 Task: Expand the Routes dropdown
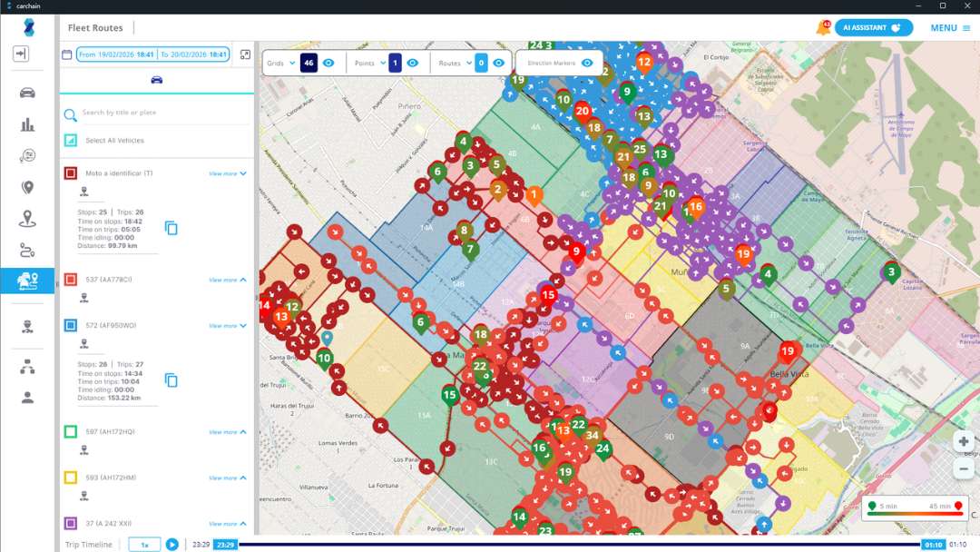point(468,63)
